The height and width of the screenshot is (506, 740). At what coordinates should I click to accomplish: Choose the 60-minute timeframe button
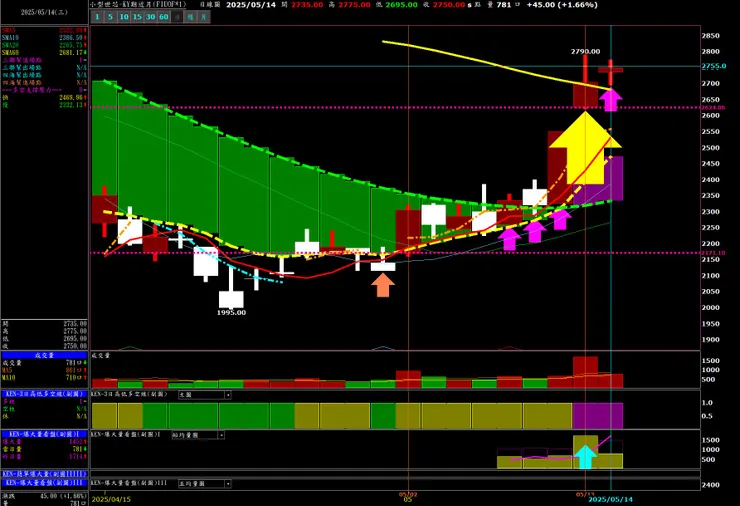click(x=163, y=17)
